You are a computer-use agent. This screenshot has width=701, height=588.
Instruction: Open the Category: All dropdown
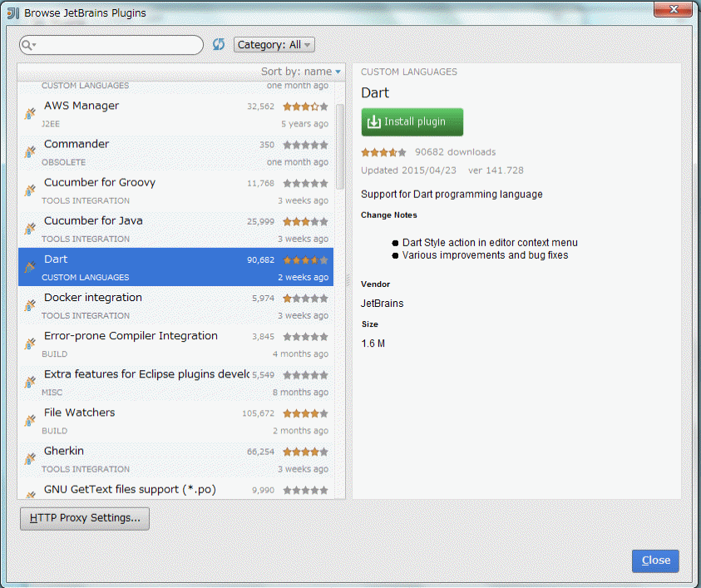tap(274, 45)
